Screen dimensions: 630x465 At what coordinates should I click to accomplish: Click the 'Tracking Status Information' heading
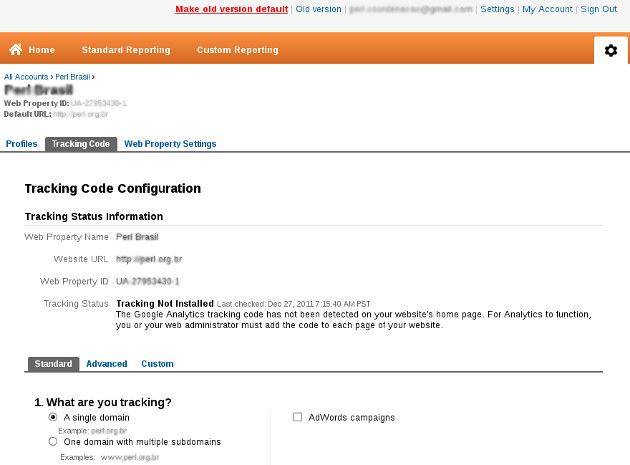point(94,216)
